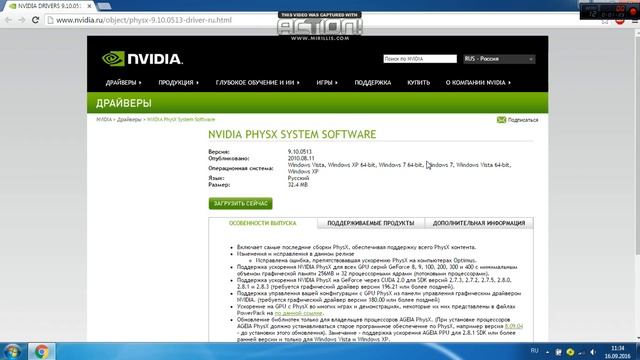Viewport: 640px width, 360px height.
Task: Click the yellow round tray icon
Action: click(x=570, y=352)
